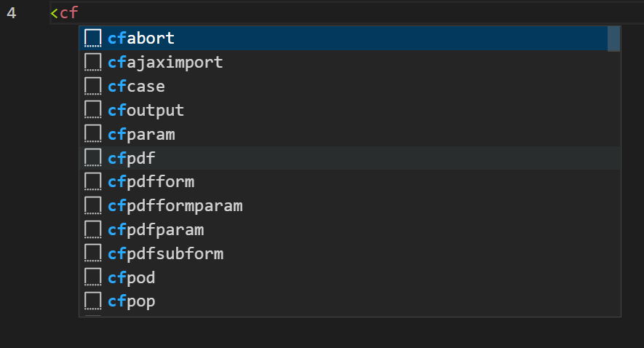This screenshot has height=348, width=644.
Task: Pick cfpdfparam from the suggestions
Action: (156, 230)
